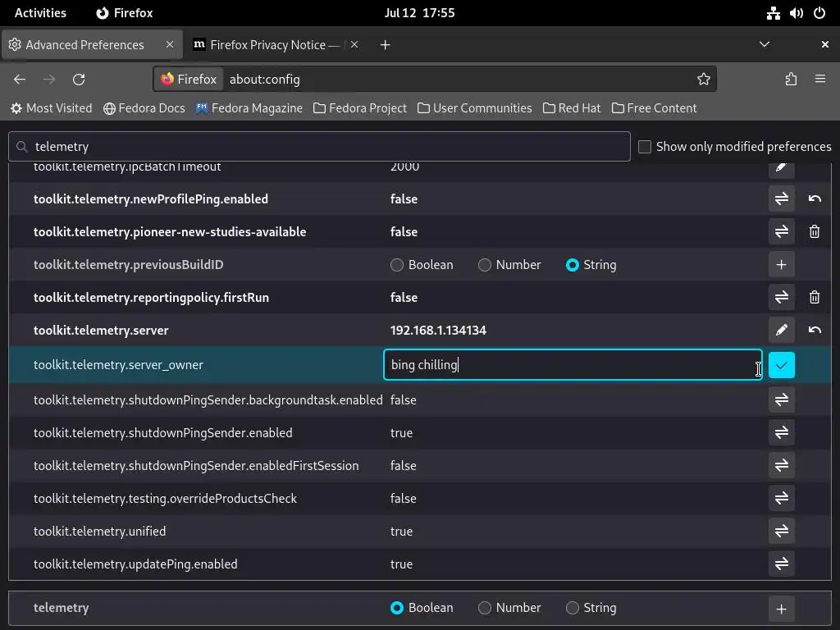Delete reportingpolicy.firstRun preference

(x=815, y=297)
